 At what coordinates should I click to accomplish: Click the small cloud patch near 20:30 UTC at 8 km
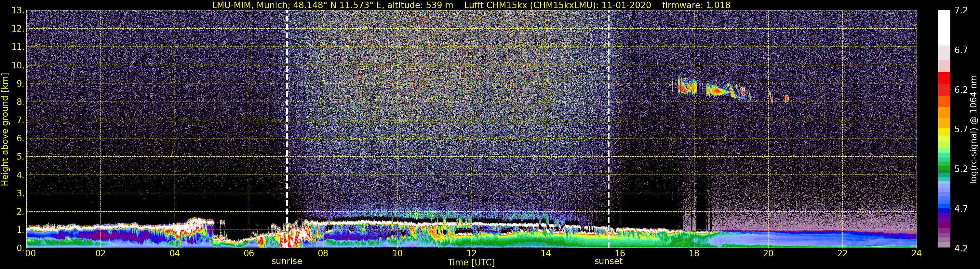point(786,98)
